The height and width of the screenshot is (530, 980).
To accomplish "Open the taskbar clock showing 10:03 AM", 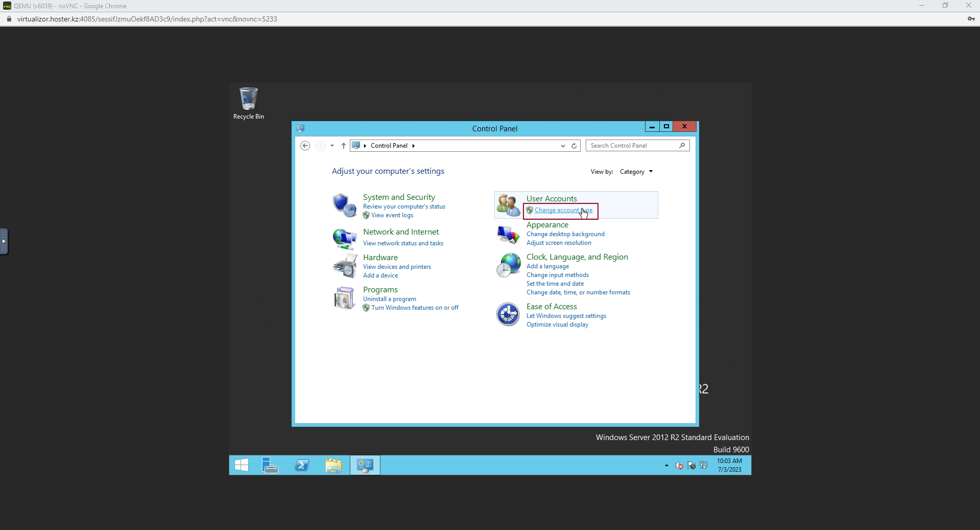I will point(729,465).
